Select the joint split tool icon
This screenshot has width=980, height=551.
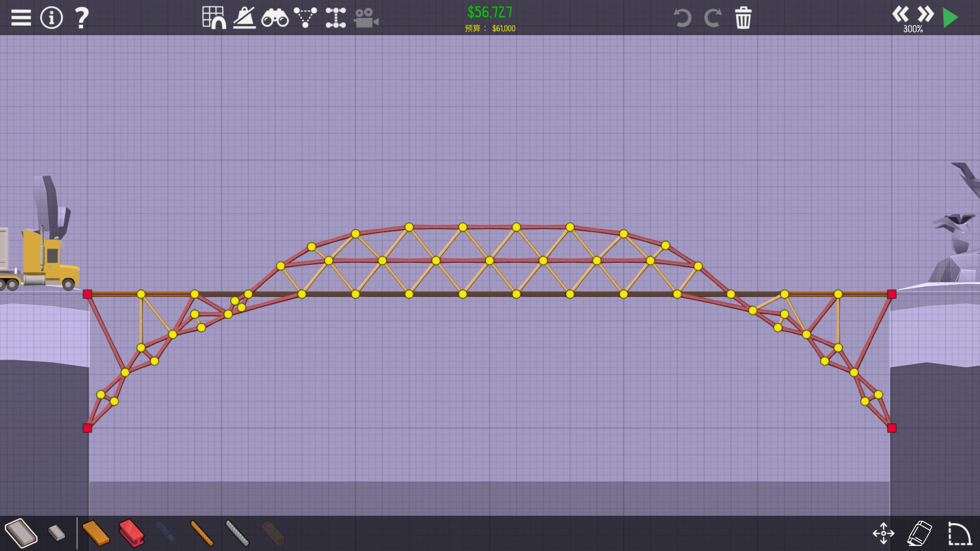point(335,18)
